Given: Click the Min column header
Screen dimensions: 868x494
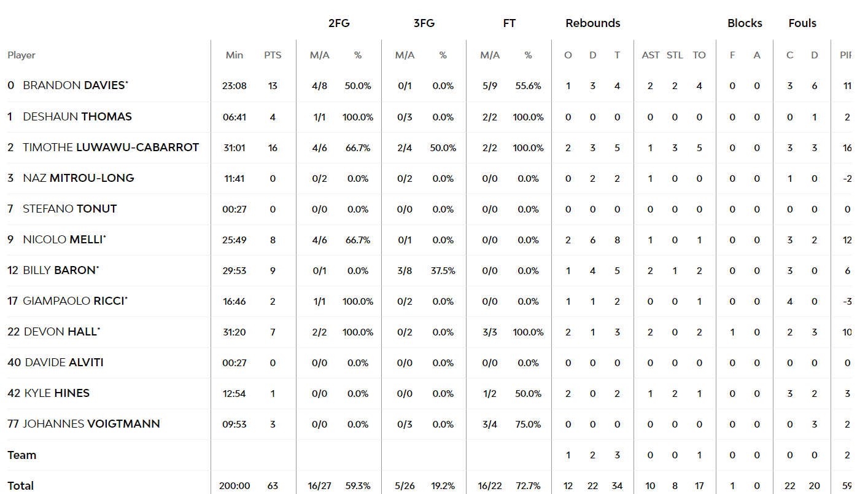Looking at the screenshot, I should [x=234, y=55].
